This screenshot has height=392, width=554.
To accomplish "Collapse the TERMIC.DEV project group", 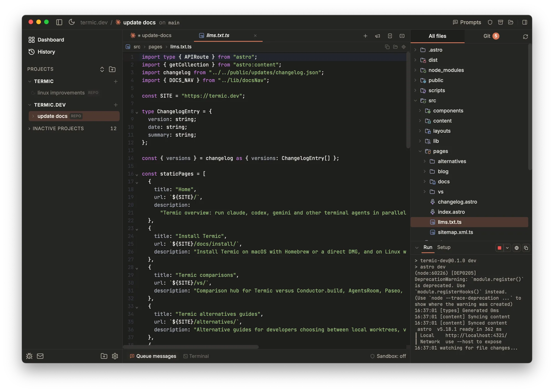I will [30, 105].
